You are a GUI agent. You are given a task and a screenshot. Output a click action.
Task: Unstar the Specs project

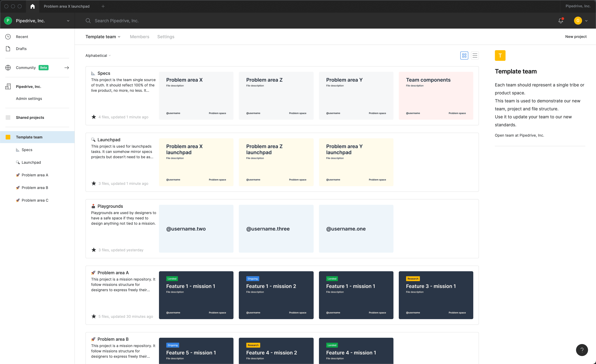(x=94, y=117)
